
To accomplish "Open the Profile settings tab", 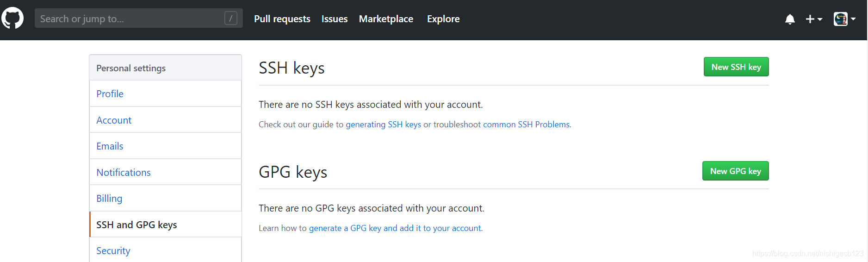I will tap(165, 94).
